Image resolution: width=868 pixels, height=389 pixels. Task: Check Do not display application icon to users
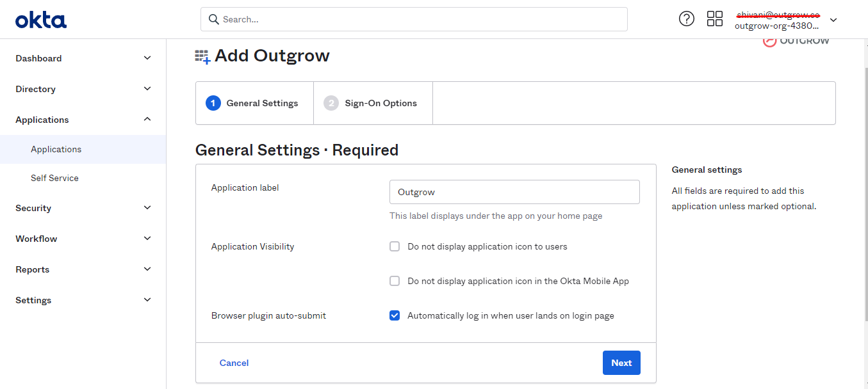click(395, 246)
